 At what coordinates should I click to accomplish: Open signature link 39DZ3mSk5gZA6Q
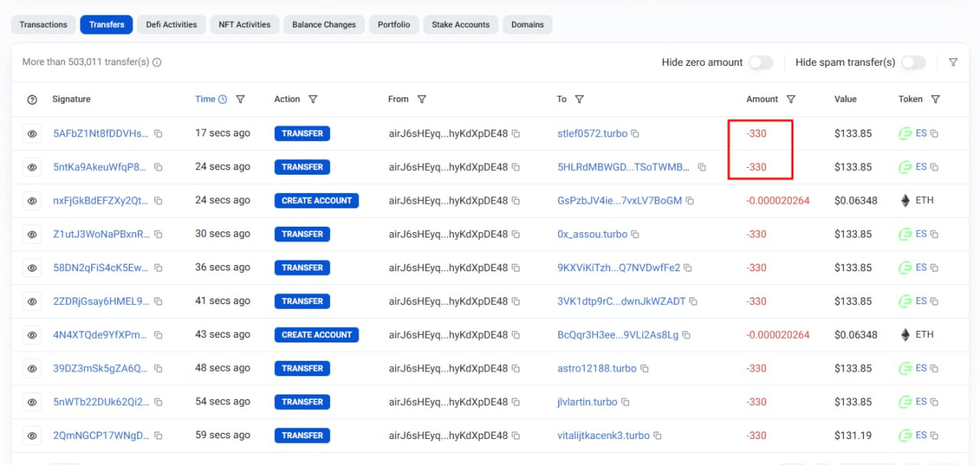101,368
